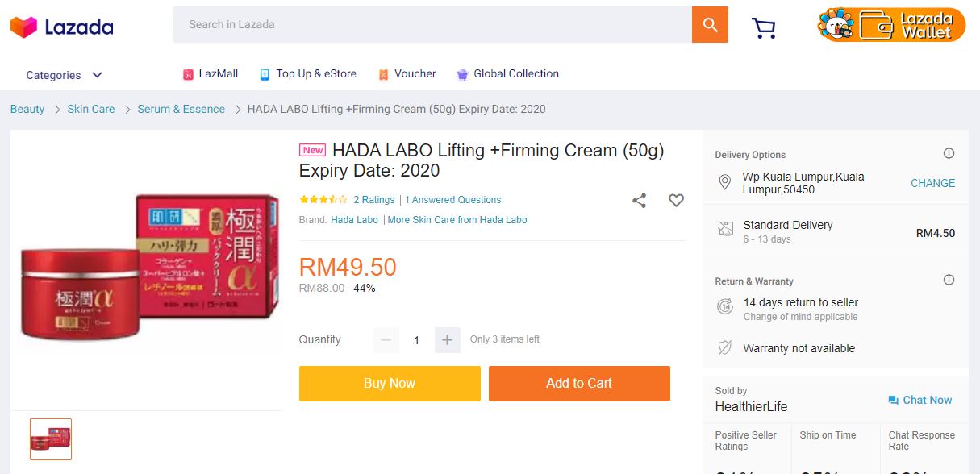Click the Buy Now button

coord(390,384)
